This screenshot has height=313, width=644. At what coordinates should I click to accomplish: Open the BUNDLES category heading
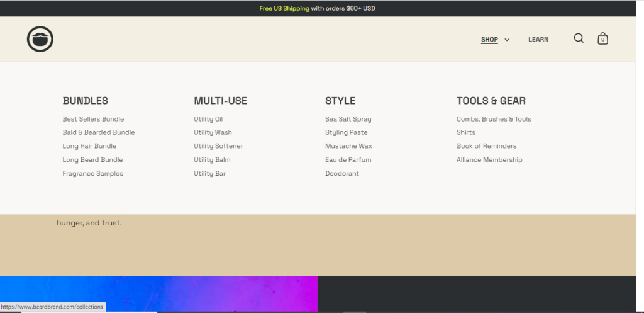coord(86,101)
